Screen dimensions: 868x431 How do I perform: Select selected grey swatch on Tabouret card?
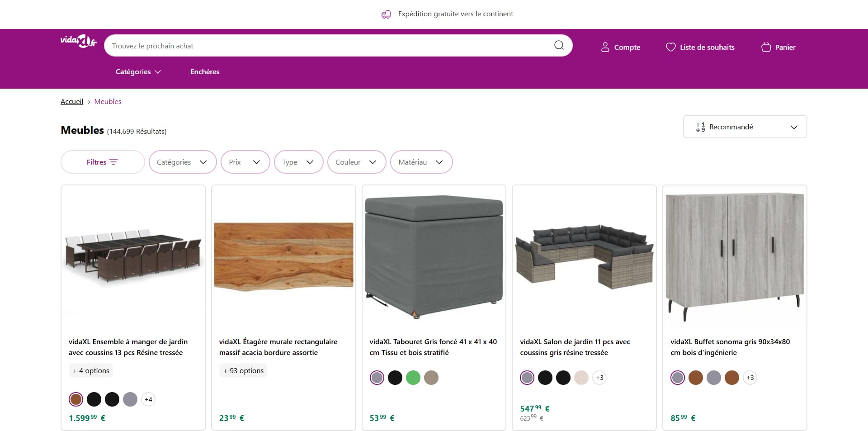[x=377, y=378]
